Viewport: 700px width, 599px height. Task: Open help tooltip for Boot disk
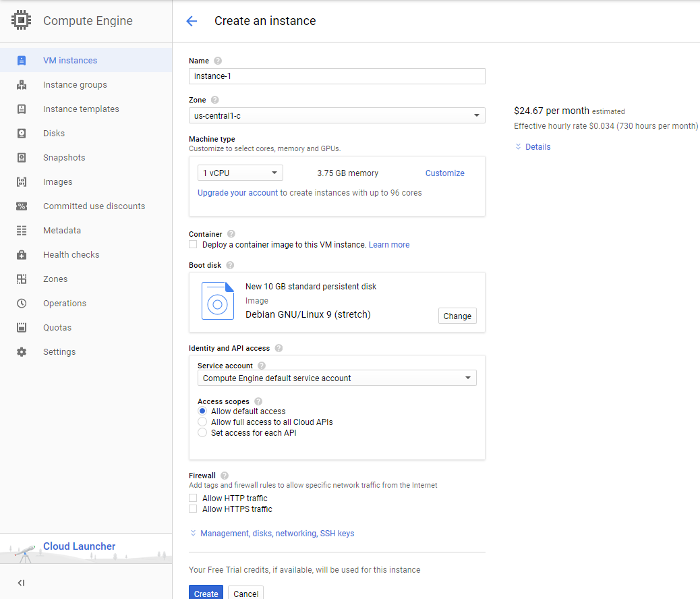pyautogui.click(x=230, y=265)
